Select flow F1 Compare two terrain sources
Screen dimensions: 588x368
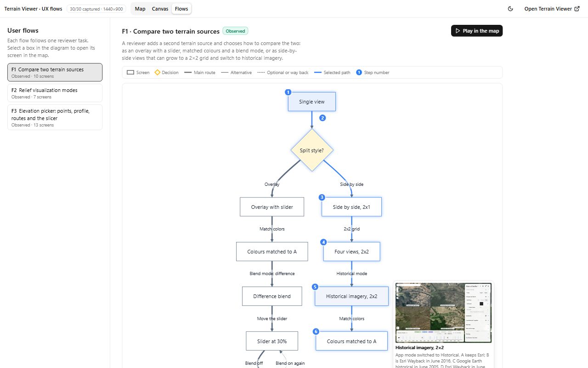tap(55, 72)
